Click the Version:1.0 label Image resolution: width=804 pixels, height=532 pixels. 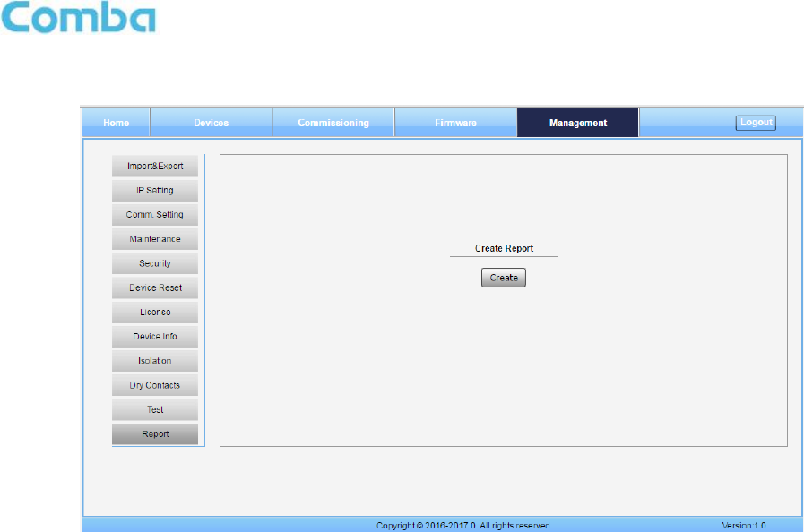point(743,526)
